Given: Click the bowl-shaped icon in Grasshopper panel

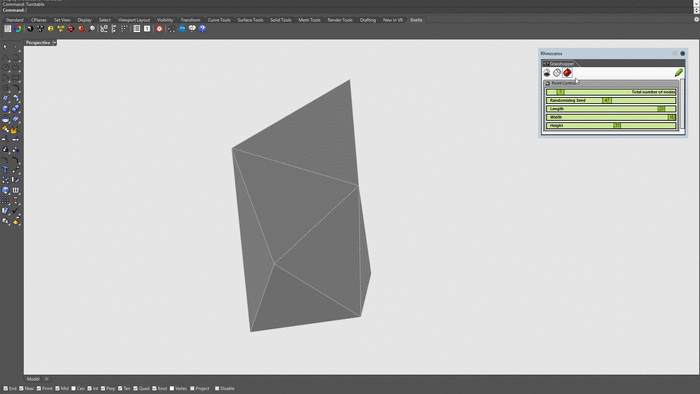Looking at the screenshot, I should (547, 73).
